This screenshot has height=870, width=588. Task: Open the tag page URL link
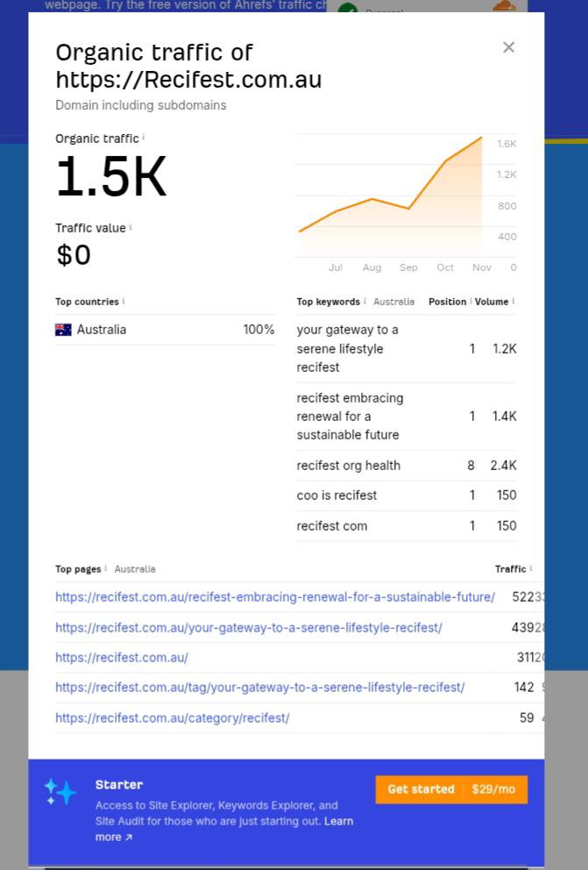pos(259,687)
